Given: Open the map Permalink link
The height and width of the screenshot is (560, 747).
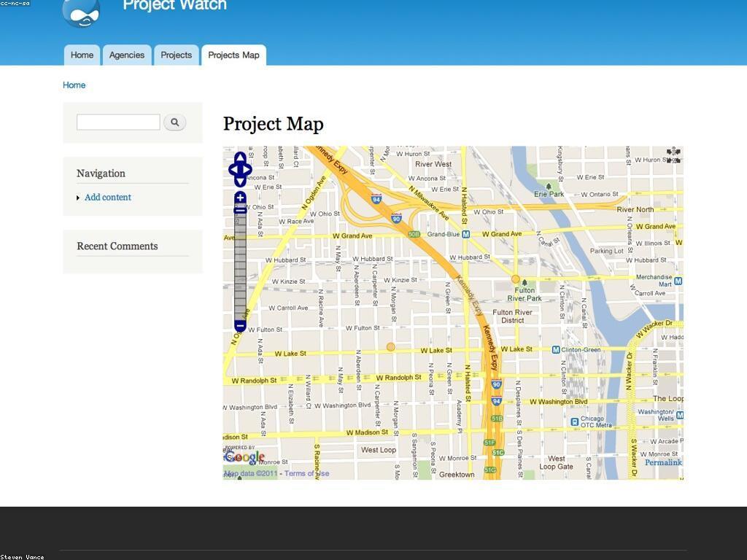Looking at the screenshot, I should (x=663, y=462).
